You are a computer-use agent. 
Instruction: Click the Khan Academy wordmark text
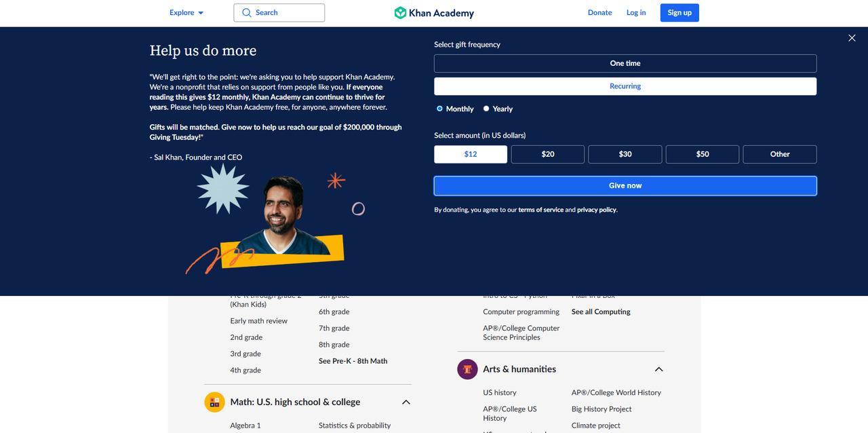point(441,14)
